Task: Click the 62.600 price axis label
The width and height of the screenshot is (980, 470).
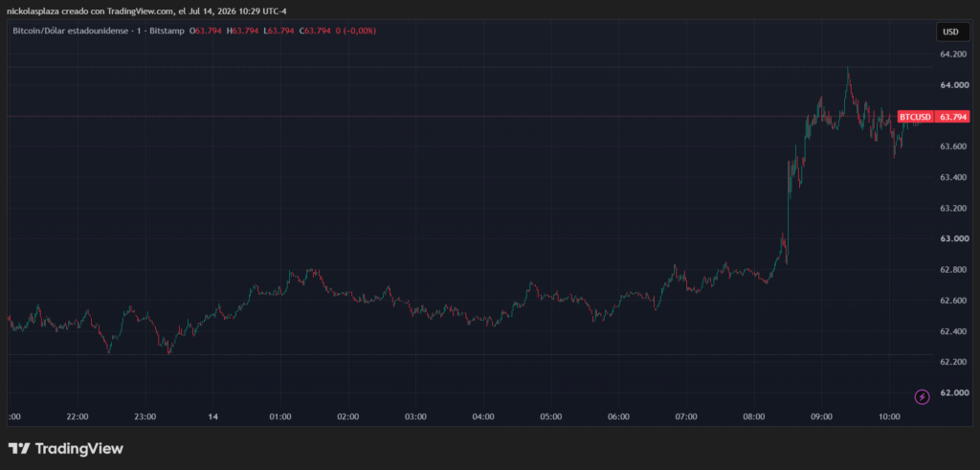Action: tap(952, 301)
